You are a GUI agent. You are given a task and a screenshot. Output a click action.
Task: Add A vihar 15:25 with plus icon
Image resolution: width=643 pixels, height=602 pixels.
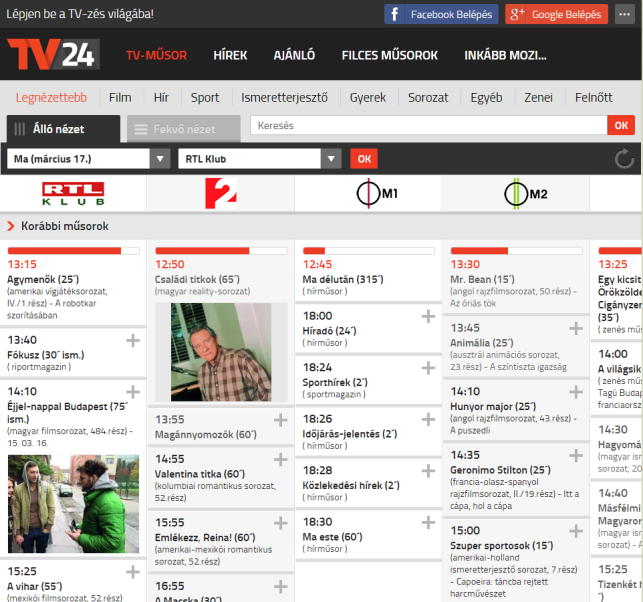point(133,572)
